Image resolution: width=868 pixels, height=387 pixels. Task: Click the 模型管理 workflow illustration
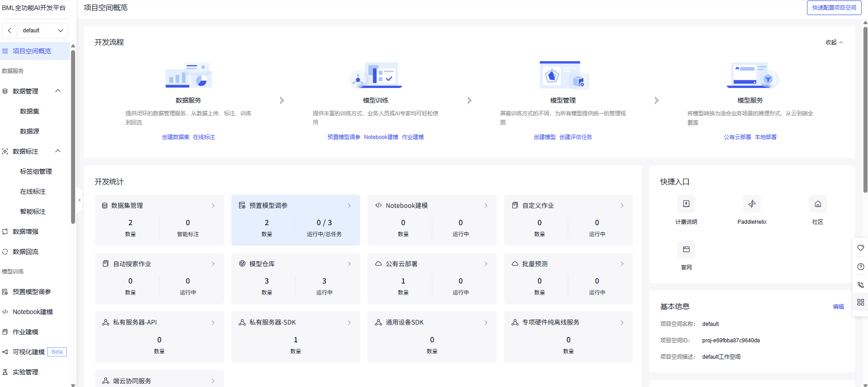coord(563,75)
